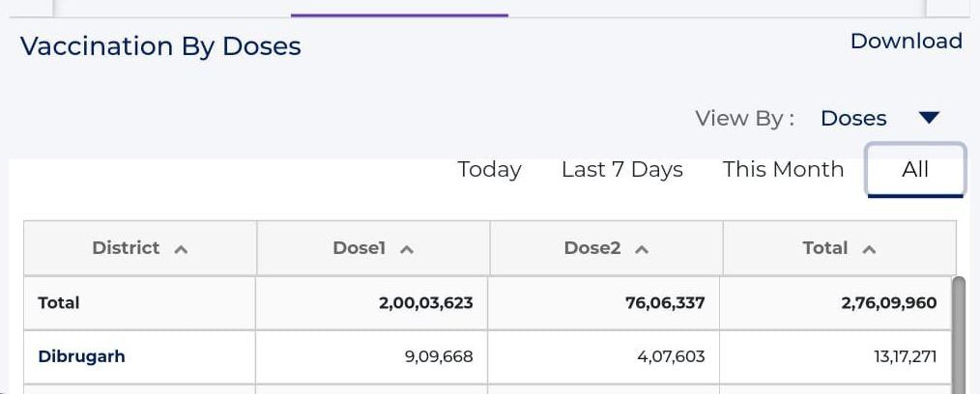Select the Total row label cell
The image size is (980, 394).
coord(59,302)
